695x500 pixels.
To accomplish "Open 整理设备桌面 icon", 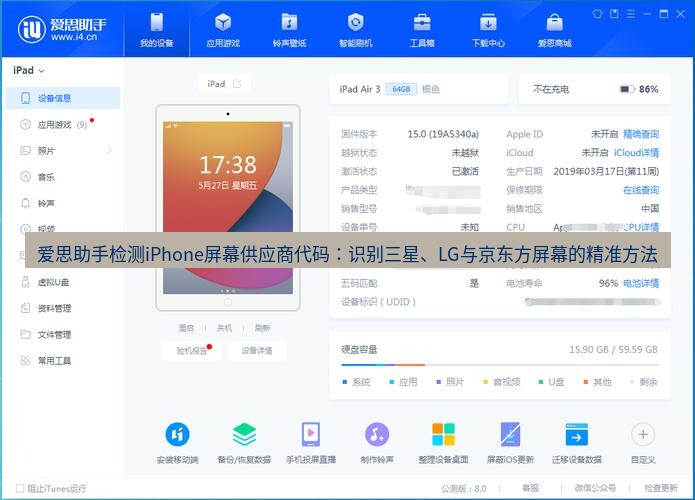I will [x=444, y=434].
